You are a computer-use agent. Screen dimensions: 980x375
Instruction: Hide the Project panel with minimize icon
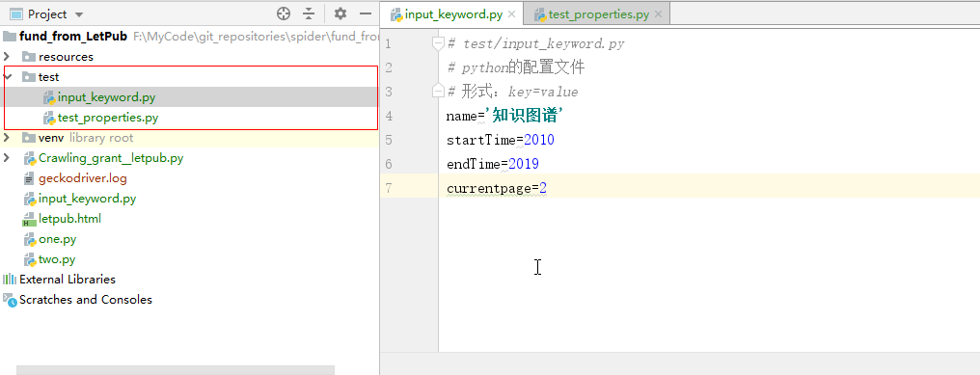coord(366,13)
